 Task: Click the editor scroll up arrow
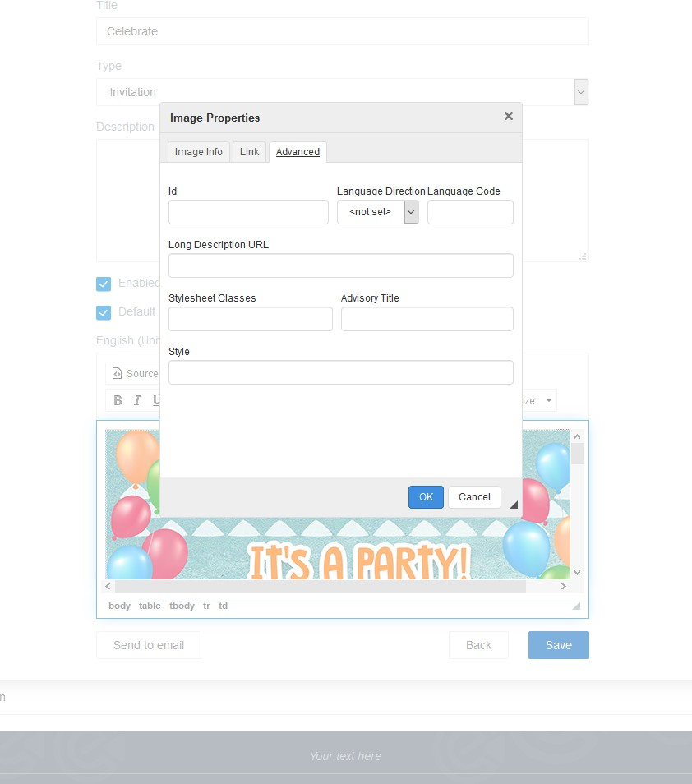(577, 436)
